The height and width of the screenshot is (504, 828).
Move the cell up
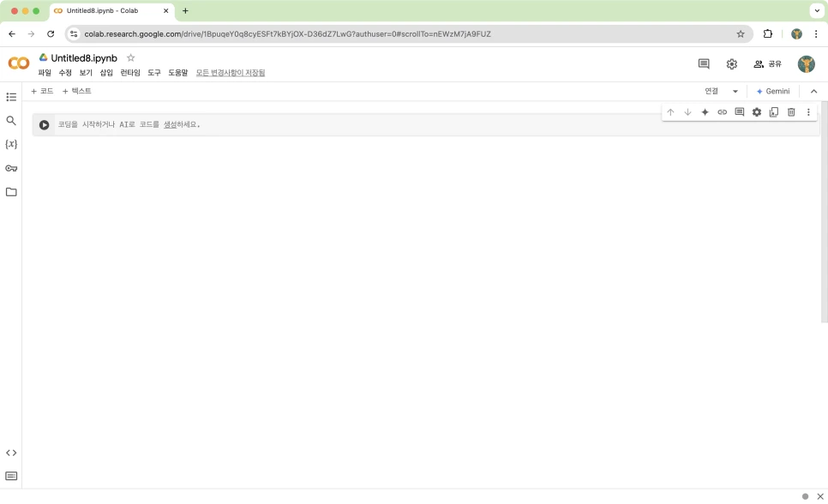670,111
